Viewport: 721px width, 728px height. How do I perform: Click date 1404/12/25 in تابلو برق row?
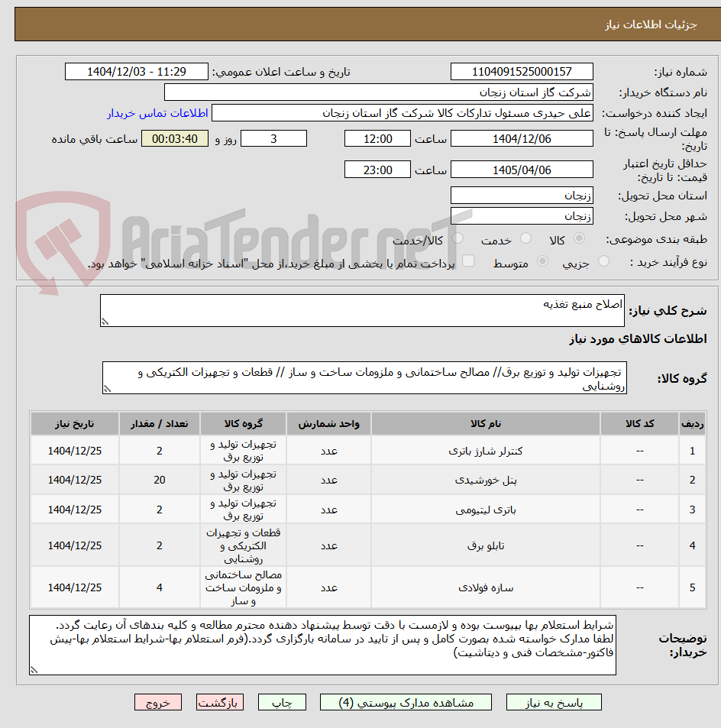pyautogui.click(x=75, y=545)
